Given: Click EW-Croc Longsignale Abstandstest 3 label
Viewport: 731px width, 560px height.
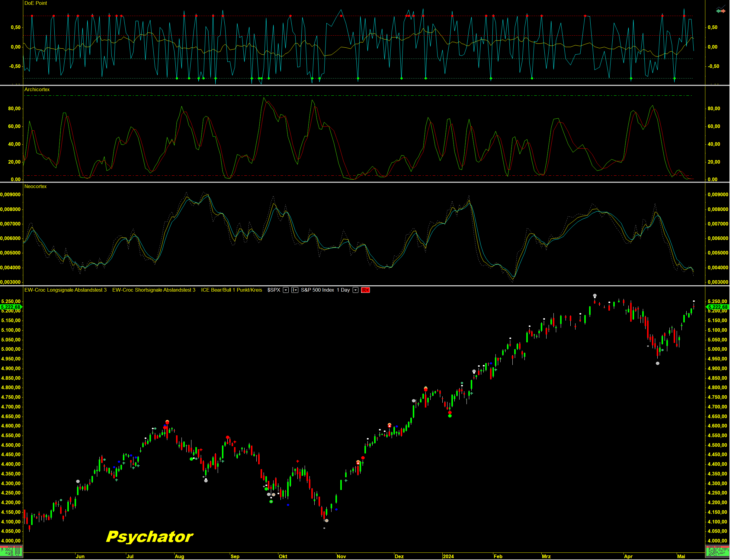Looking at the screenshot, I should point(65,290).
